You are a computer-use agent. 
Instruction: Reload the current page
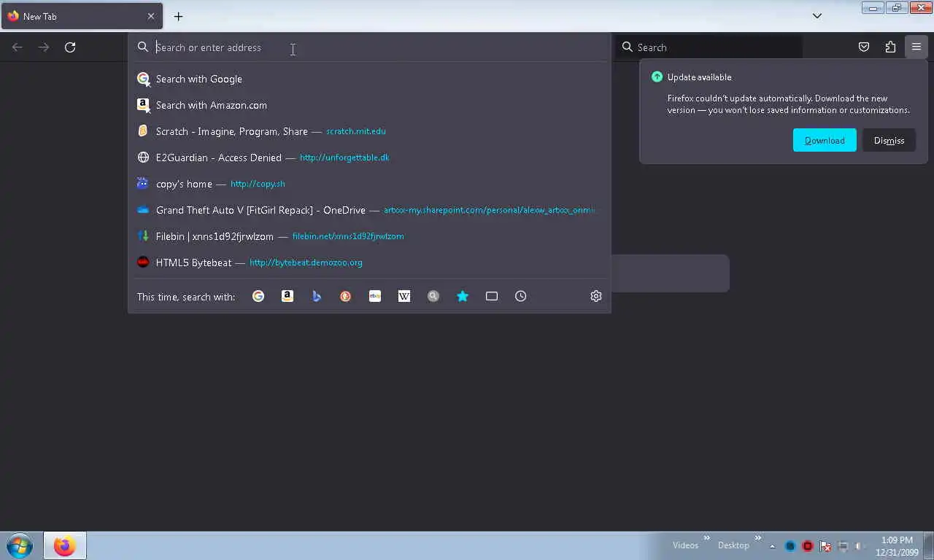70,47
